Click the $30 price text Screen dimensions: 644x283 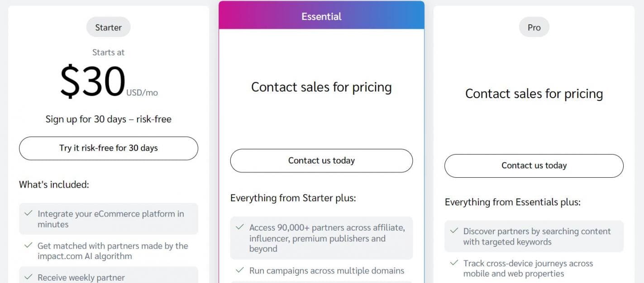(x=93, y=82)
